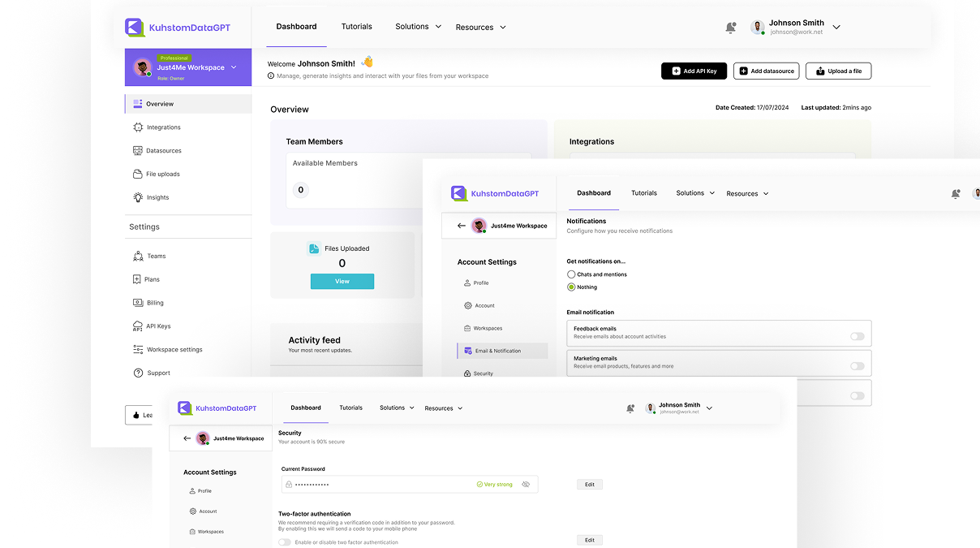This screenshot has height=548, width=980.
Task: Enable the Feedback emails toggle
Action: [856, 334]
